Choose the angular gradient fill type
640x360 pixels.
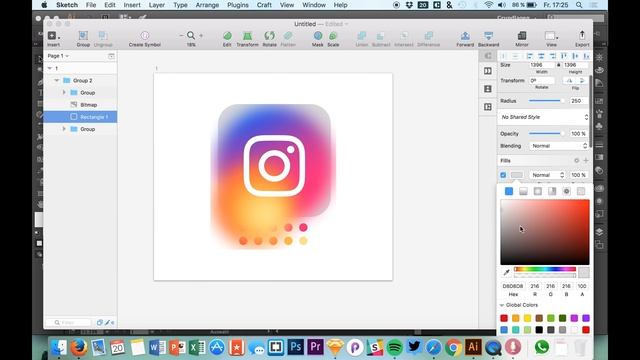(x=552, y=191)
